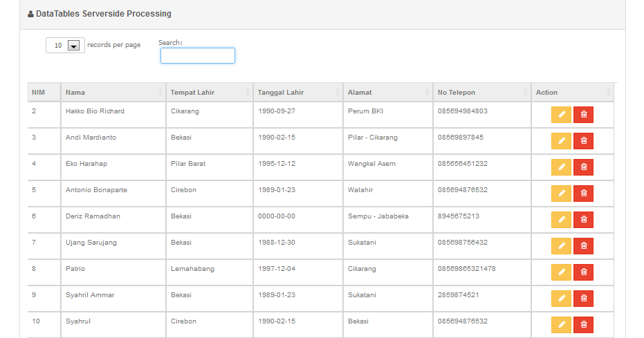This screenshot has width=644, height=338.
Task: Click the Action column header
Action: [x=573, y=93]
